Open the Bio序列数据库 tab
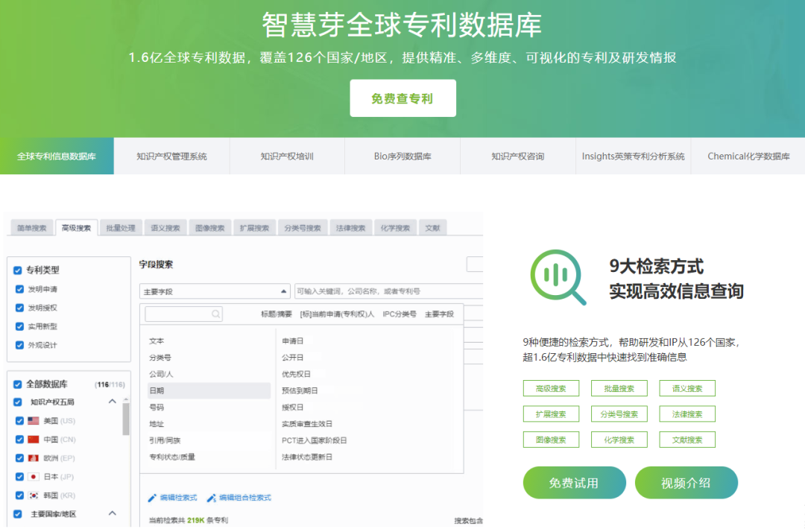805x532 pixels. click(402, 156)
